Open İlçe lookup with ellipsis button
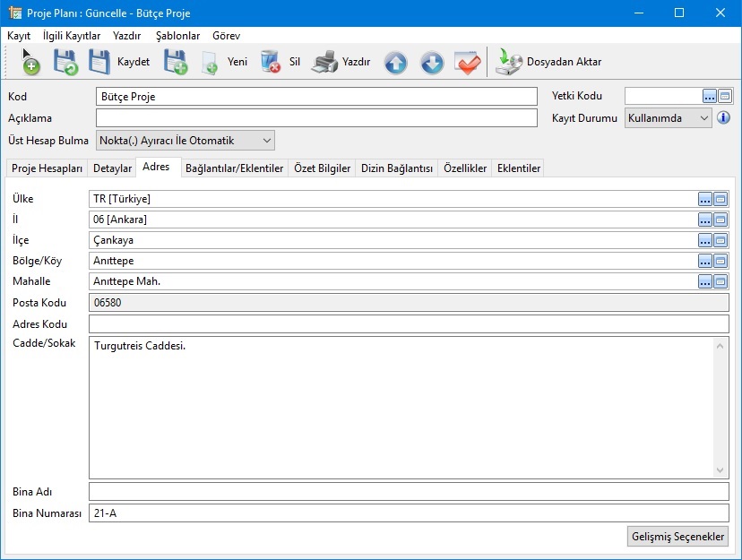Screen dimensions: 742x560 tap(705, 240)
